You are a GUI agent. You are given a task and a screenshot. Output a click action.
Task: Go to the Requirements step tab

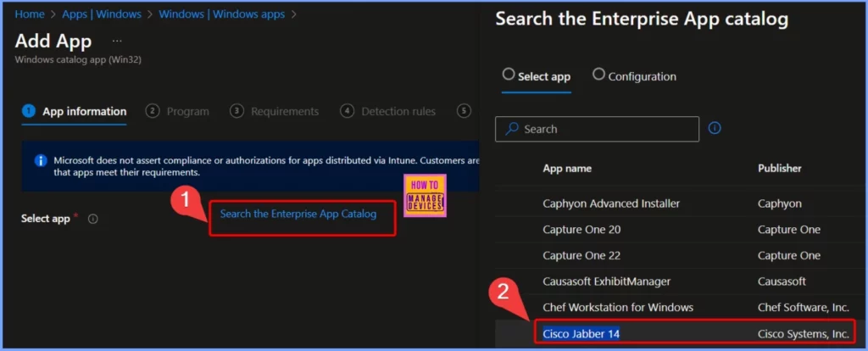(x=274, y=111)
